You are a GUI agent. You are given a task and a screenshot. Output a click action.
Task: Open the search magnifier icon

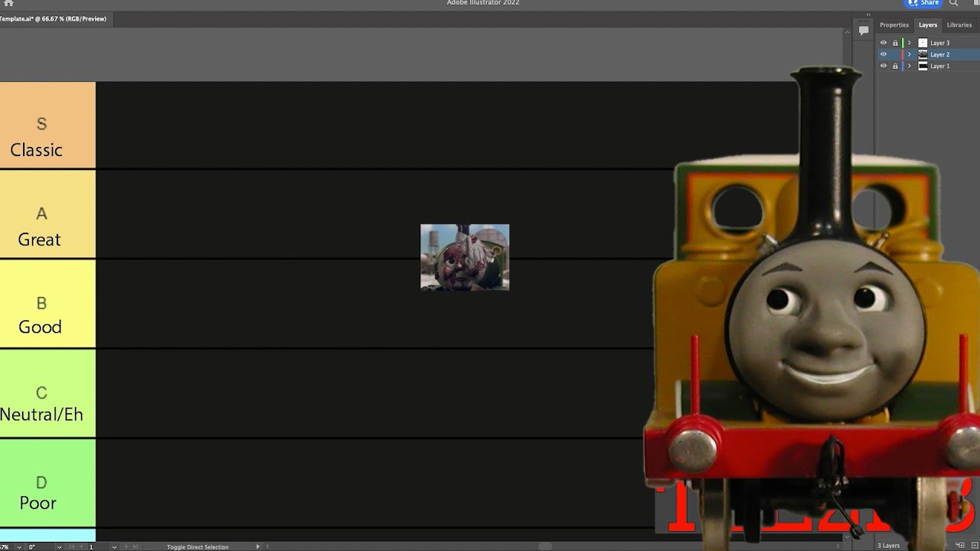coord(954,3)
